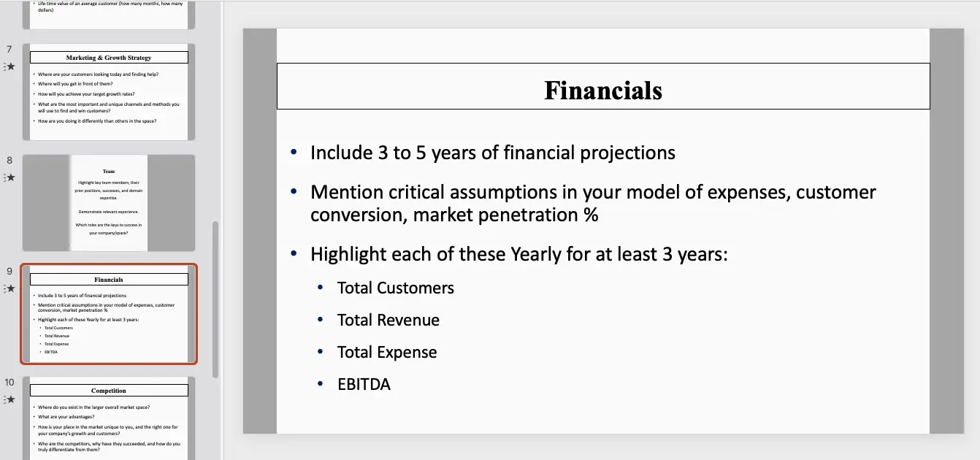Click the thumbnail panel scrollbar handle
Viewport: 980px width, 460px height.
point(215,299)
